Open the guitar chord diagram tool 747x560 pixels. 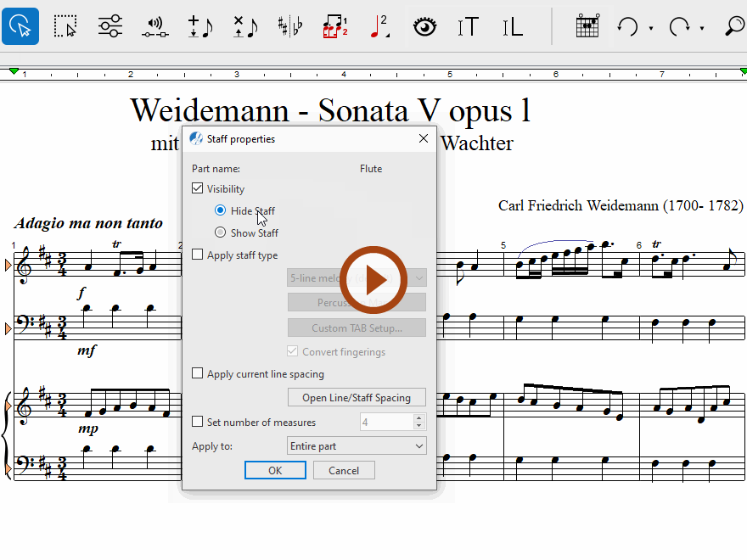tap(587, 26)
